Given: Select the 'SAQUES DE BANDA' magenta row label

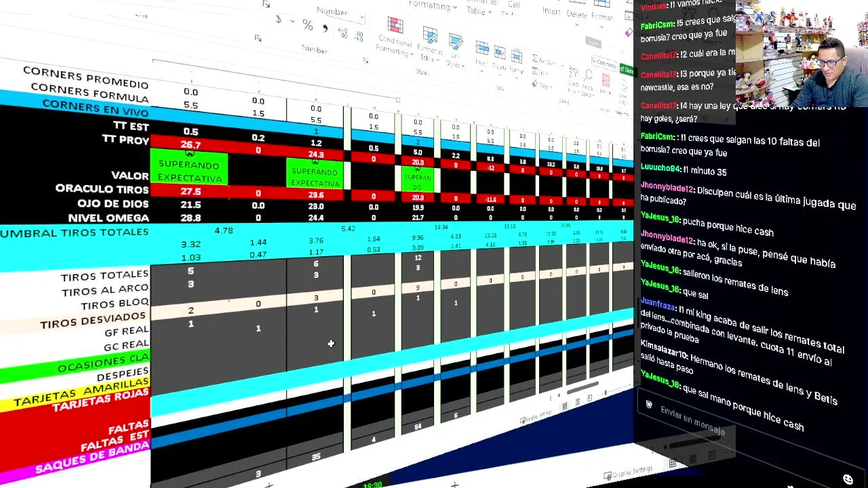Looking at the screenshot, I should pos(92,458).
